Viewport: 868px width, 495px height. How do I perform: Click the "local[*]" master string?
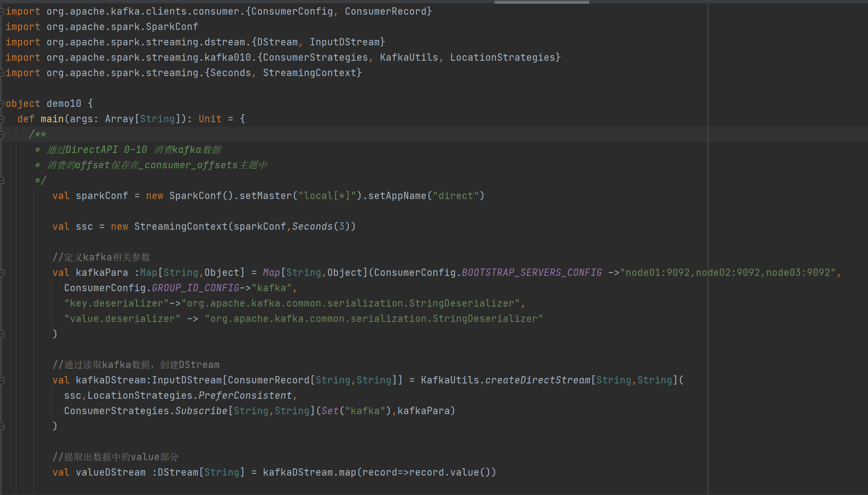(327, 196)
